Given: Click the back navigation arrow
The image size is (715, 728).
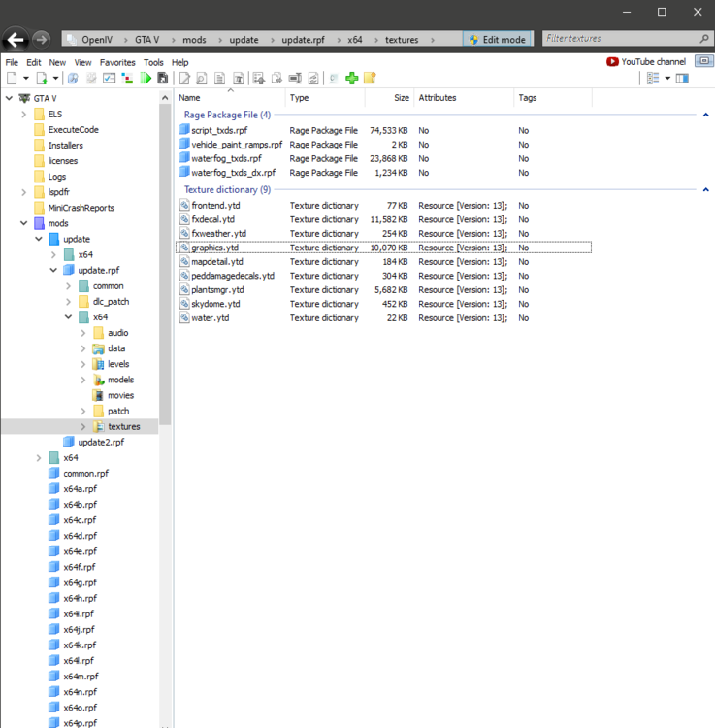Looking at the screenshot, I should [16, 40].
